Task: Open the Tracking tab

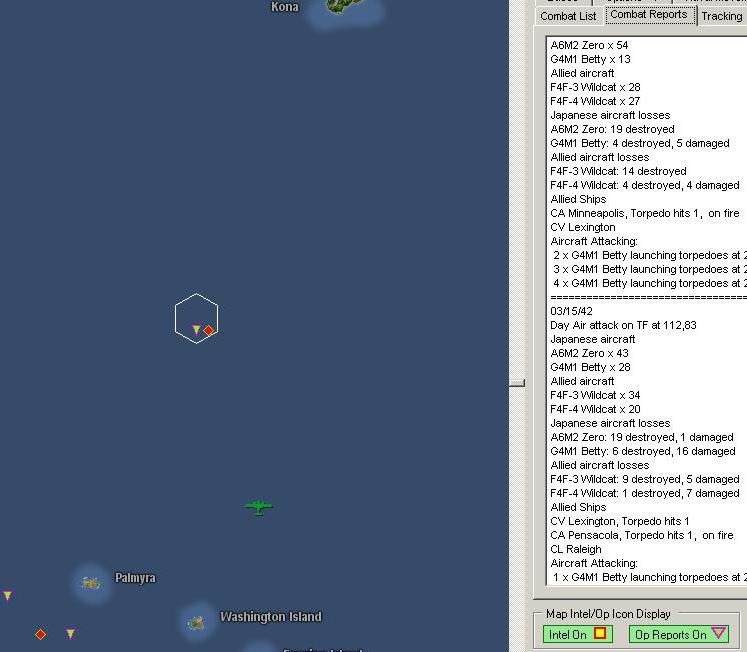Action: coord(722,16)
